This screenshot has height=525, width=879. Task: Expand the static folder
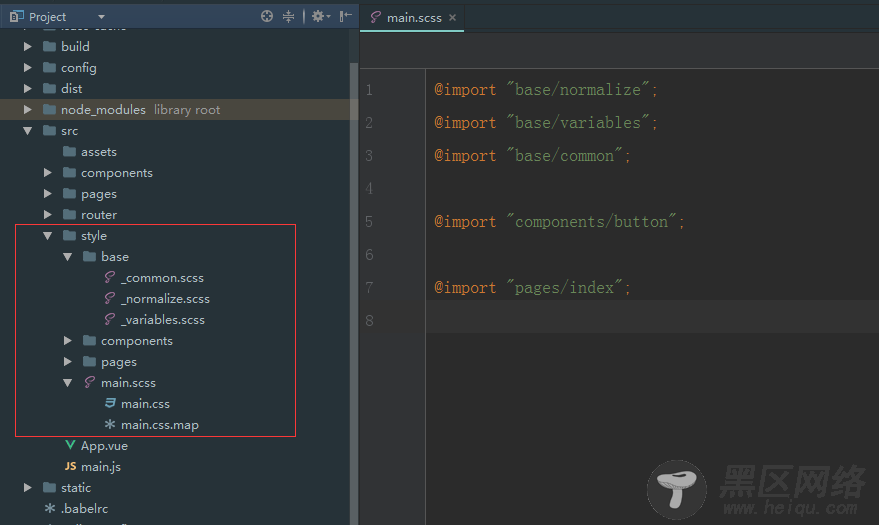(27, 488)
